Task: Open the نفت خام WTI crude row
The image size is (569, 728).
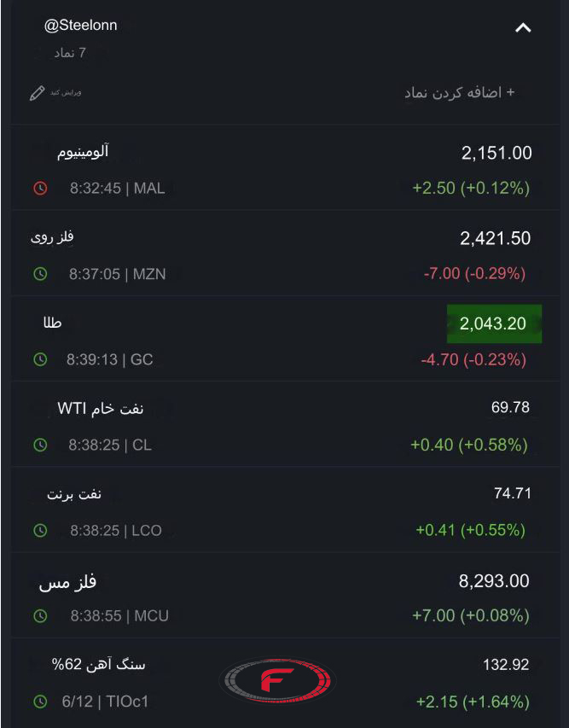Action: point(285,424)
